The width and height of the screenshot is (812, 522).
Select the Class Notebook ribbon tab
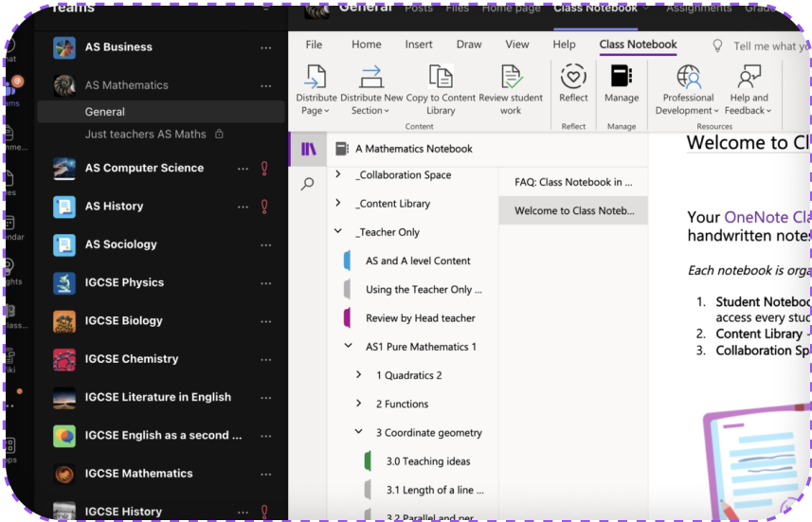[x=638, y=45]
